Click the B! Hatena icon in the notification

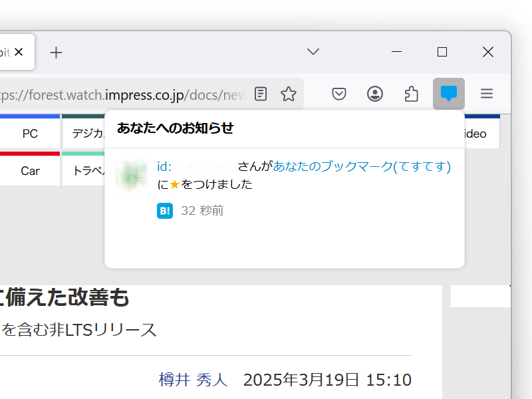pyautogui.click(x=164, y=210)
